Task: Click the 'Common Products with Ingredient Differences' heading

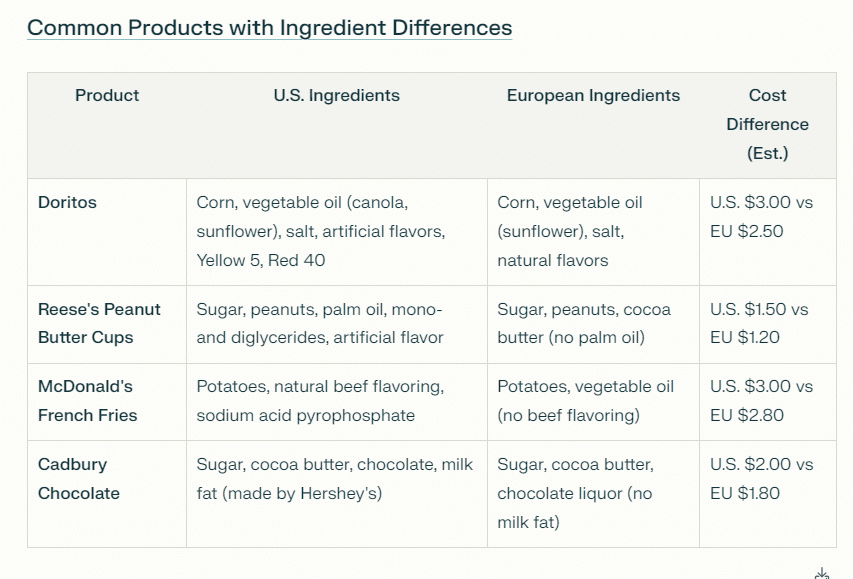Action: pyautogui.click(x=269, y=27)
